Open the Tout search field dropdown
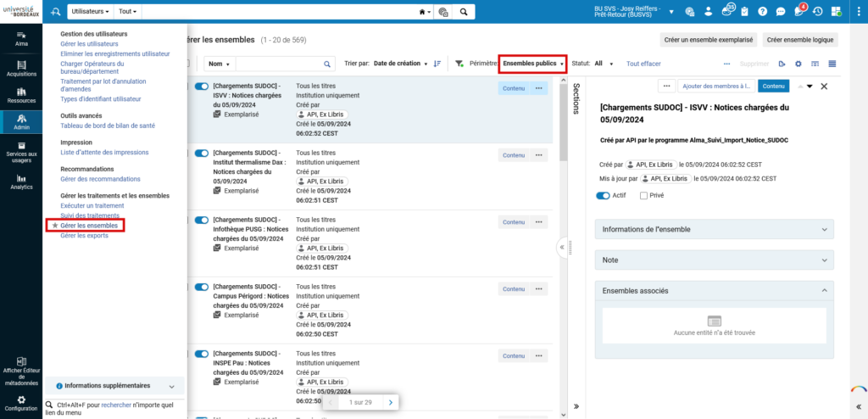 coord(128,12)
